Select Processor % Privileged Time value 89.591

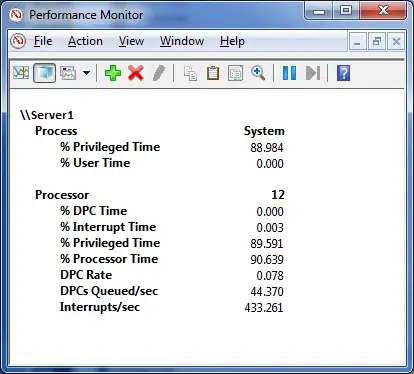tap(267, 244)
